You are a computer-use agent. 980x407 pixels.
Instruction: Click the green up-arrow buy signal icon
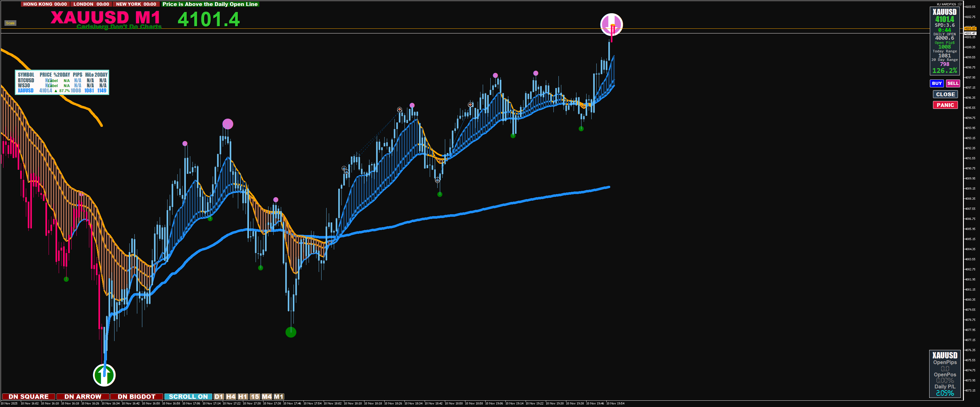coord(104,375)
